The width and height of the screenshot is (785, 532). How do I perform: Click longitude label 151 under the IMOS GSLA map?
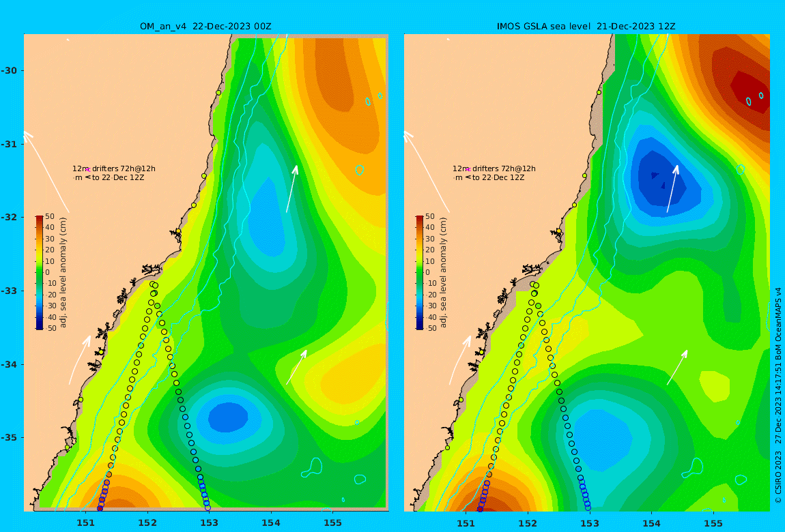(466, 523)
